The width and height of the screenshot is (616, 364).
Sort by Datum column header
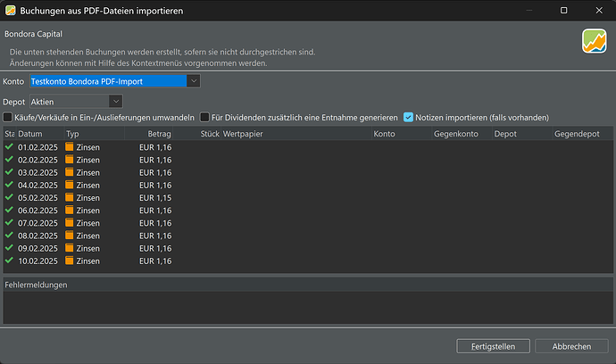[39, 134]
